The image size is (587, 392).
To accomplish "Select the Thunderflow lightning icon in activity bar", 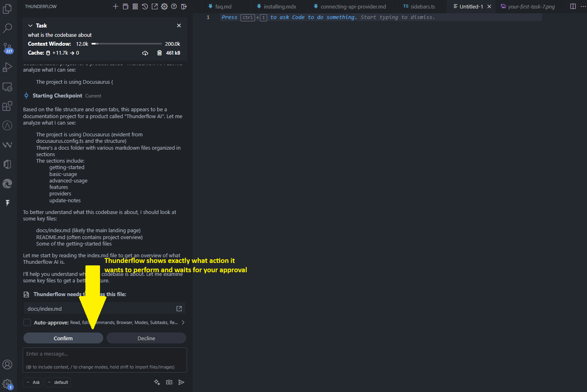I will (x=7, y=203).
